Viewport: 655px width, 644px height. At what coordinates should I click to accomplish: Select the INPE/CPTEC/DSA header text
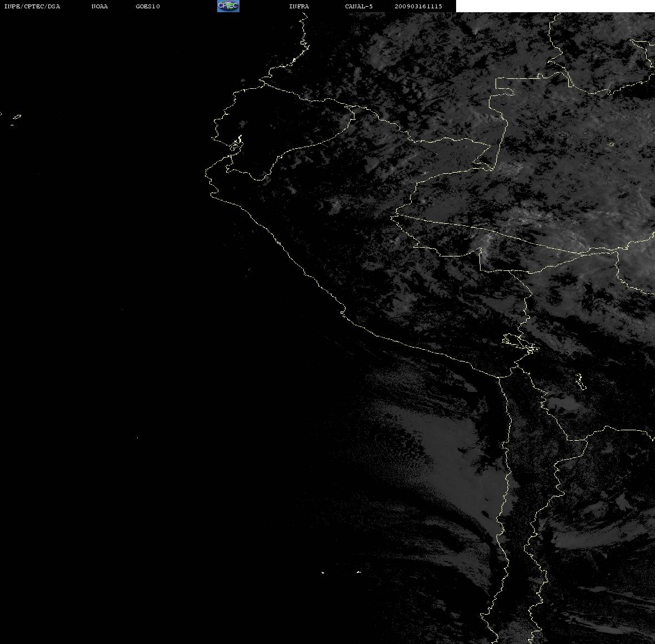point(32,6)
